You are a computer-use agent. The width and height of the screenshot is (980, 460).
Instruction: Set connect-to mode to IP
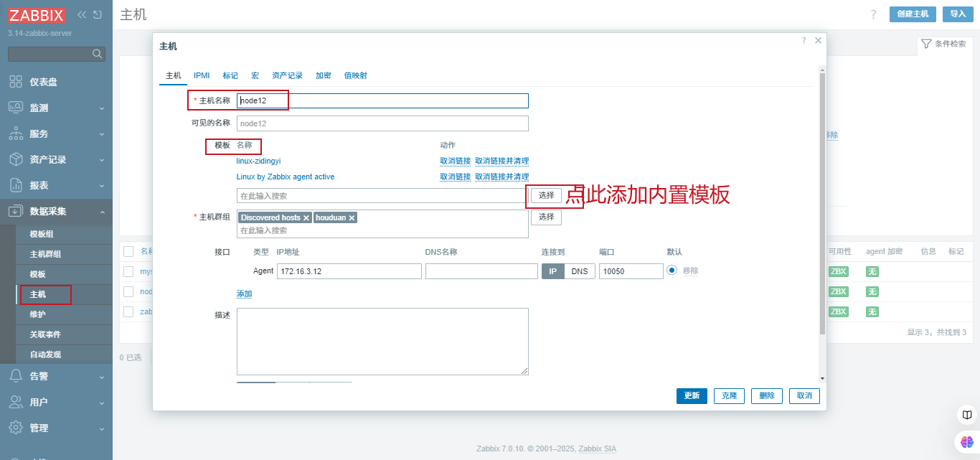pyautogui.click(x=553, y=271)
